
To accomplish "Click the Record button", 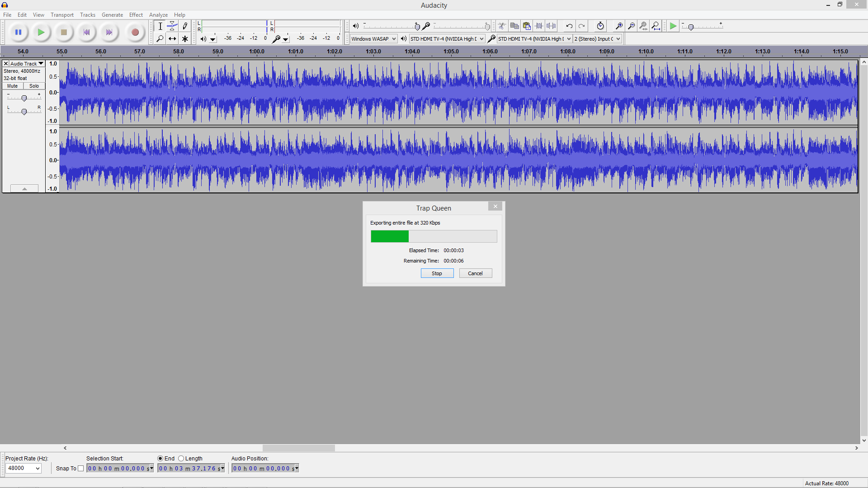I will [x=135, y=32].
